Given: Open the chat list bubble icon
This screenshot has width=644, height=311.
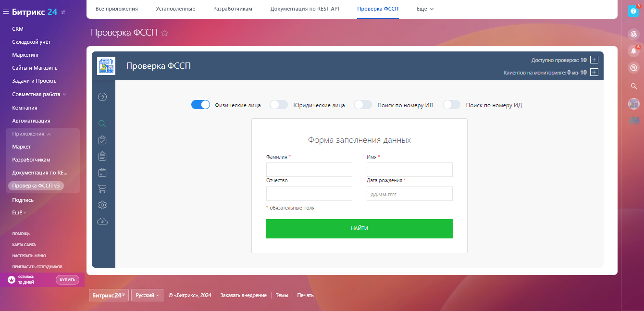Looking at the screenshot, I should 634,68.
